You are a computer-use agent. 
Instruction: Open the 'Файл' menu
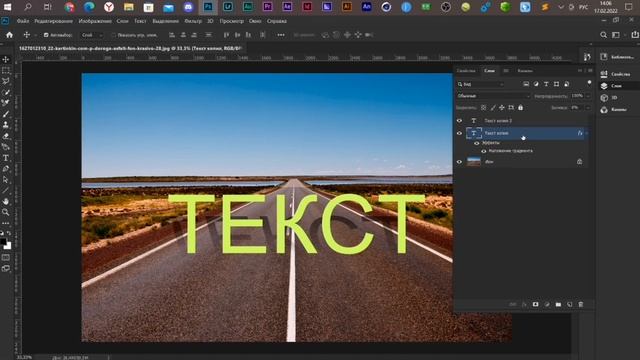coord(23,21)
